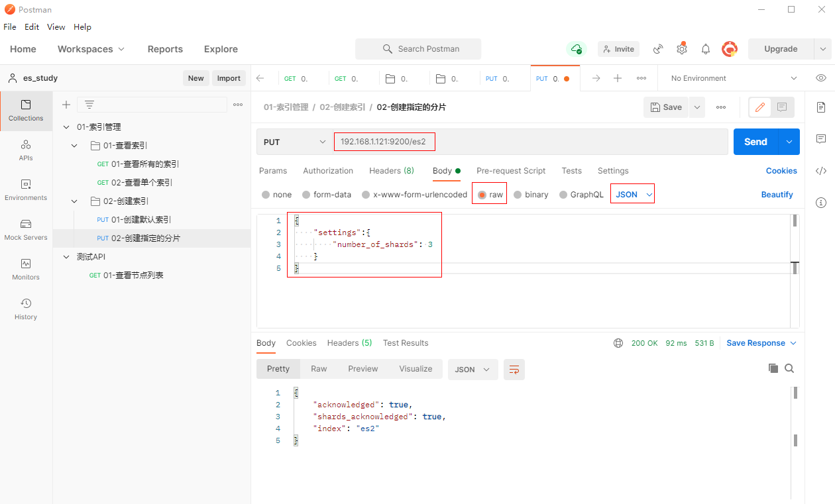Open the Help menu

pyautogui.click(x=82, y=27)
